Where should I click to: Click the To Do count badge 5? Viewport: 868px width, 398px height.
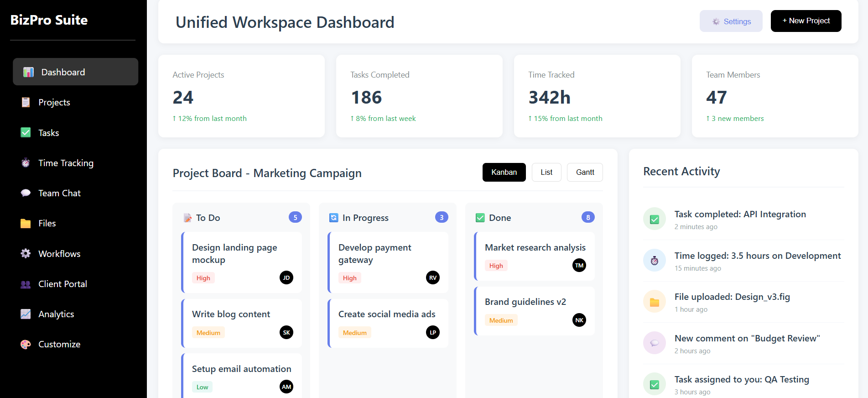(295, 217)
